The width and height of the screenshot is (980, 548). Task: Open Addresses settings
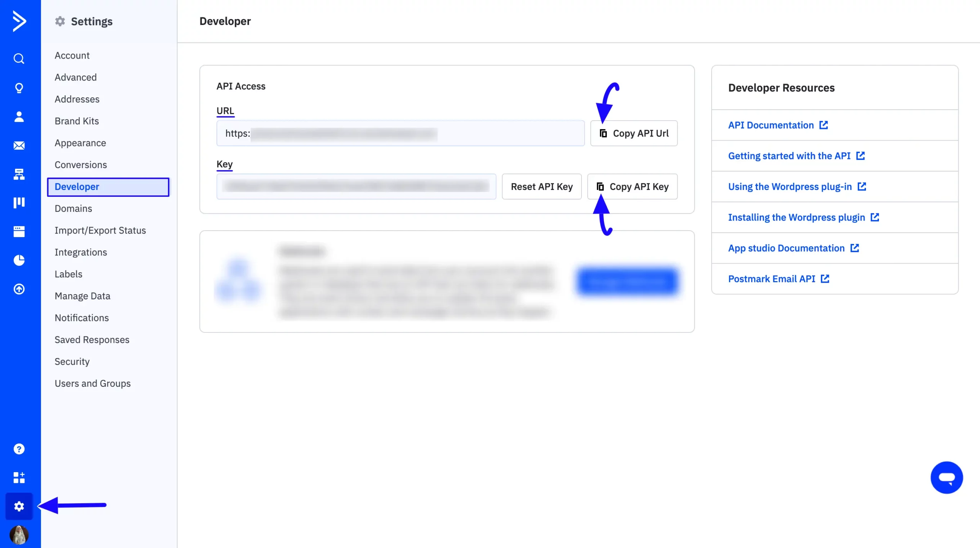(x=77, y=99)
